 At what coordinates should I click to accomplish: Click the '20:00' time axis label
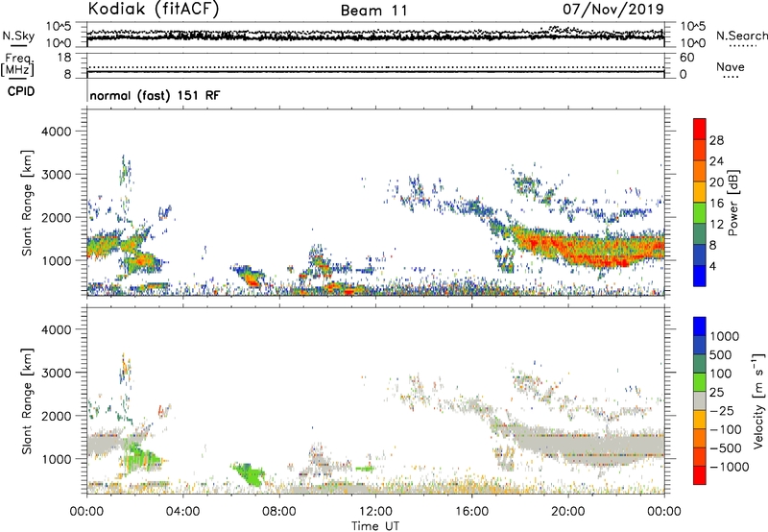tap(568, 512)
